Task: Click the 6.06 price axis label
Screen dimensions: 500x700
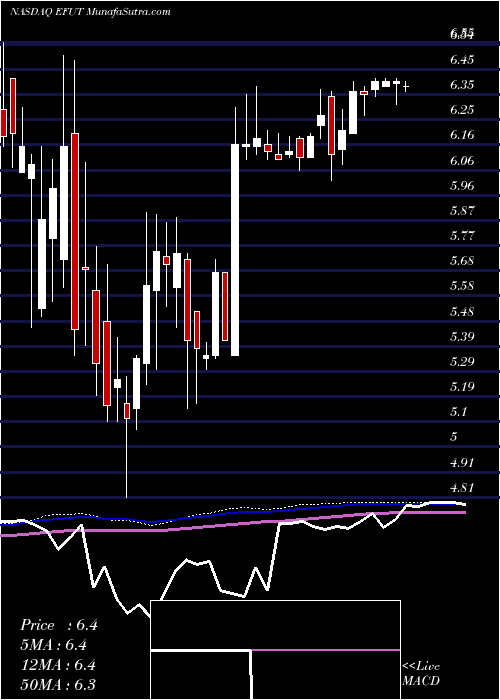Action: pyautogui.click(x=462, y=160)
